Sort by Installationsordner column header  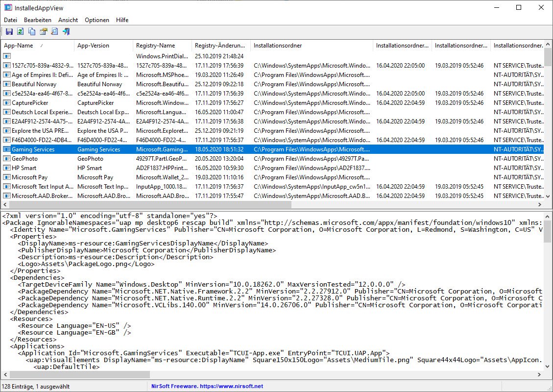coord(278,46)
